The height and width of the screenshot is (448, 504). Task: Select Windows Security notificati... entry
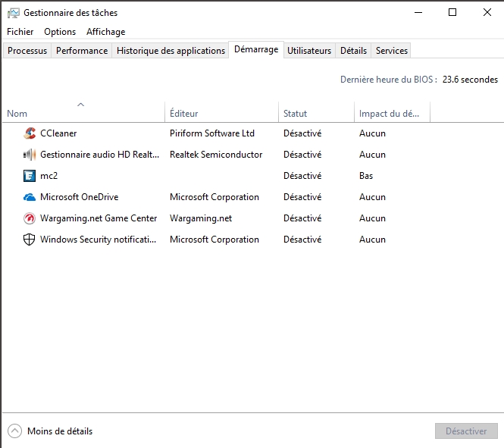pyautogui.click(x=98, y=240)
